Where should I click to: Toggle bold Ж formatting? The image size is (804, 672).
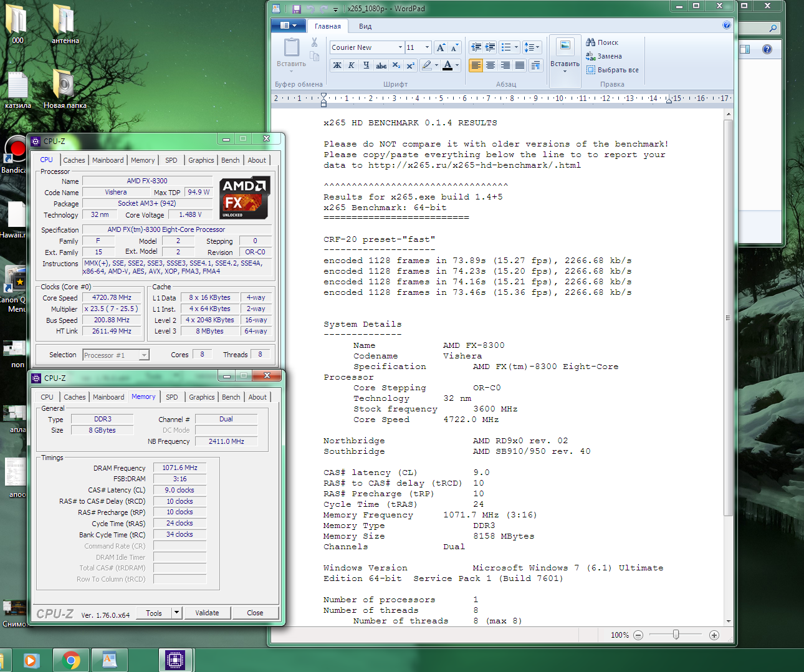tap(337, 65)
